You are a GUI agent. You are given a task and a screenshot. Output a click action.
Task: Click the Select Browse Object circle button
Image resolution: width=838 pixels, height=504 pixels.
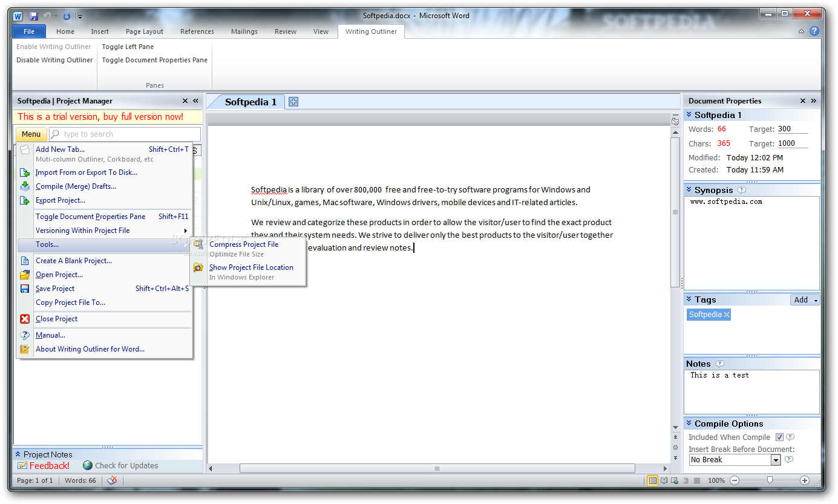(x=675, y=448)
